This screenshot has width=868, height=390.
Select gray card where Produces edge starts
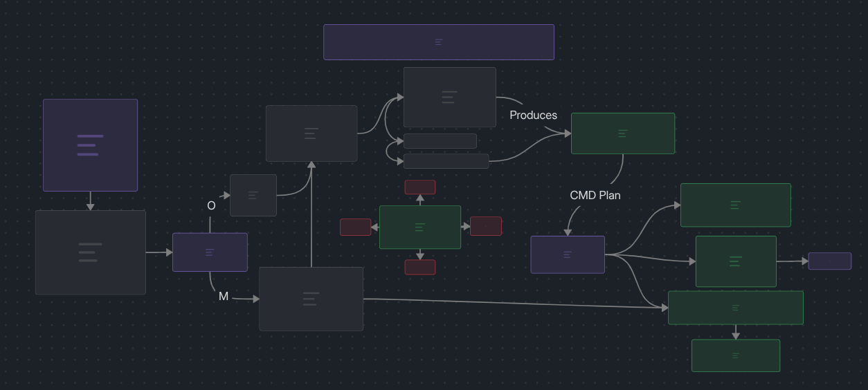[x=450, y=97]
